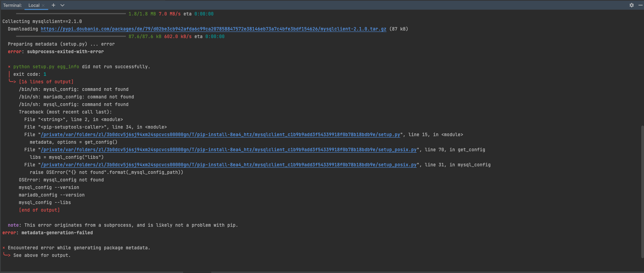Click '[16 lines of output]' text
The height and width of the screenshot is (273, 644).
click(x=46, y=82)
